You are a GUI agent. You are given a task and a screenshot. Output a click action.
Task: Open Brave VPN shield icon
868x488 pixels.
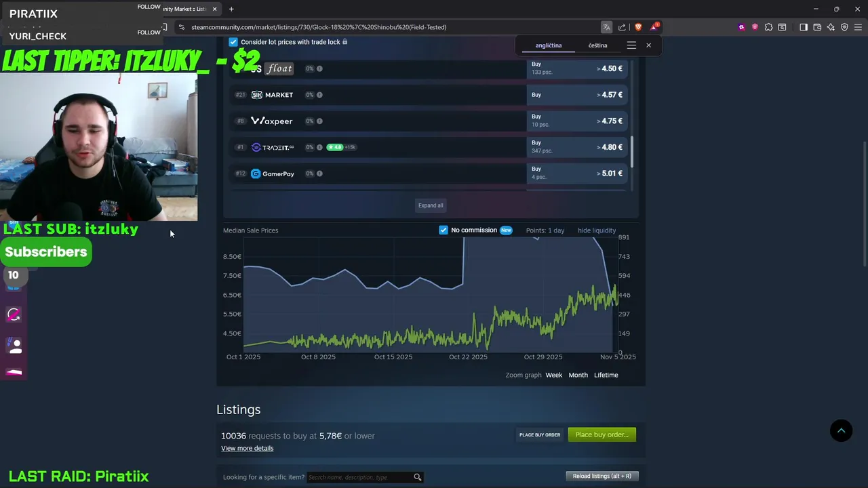(x=844, y=27)
